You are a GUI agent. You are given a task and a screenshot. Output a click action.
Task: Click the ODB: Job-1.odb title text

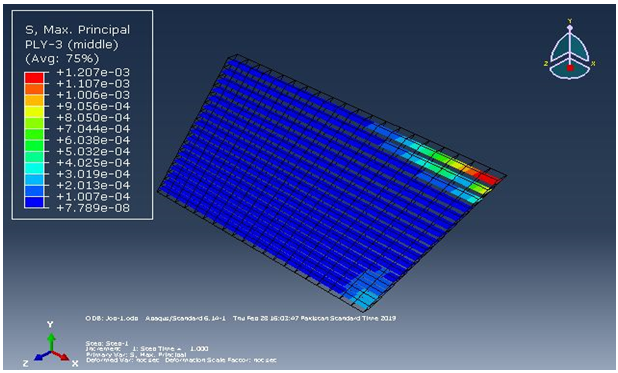(x=112, y=318)
